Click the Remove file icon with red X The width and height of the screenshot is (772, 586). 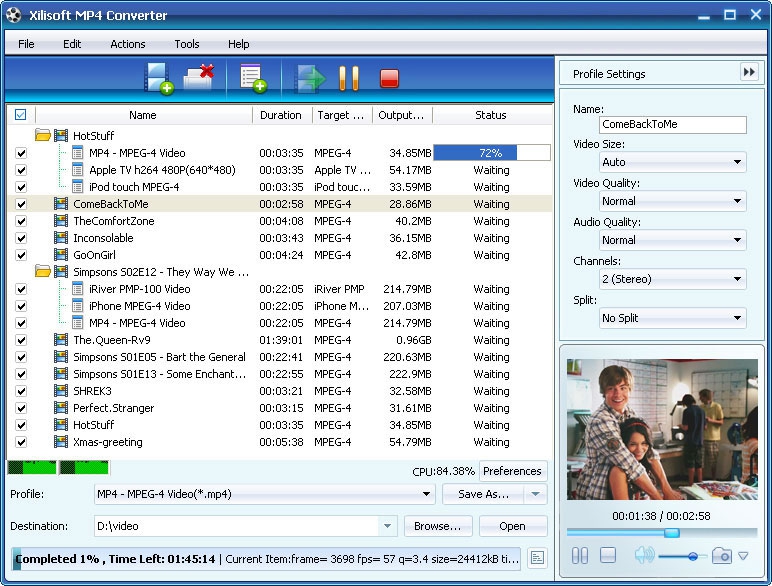pyautogui.click(x=200, y=78)
